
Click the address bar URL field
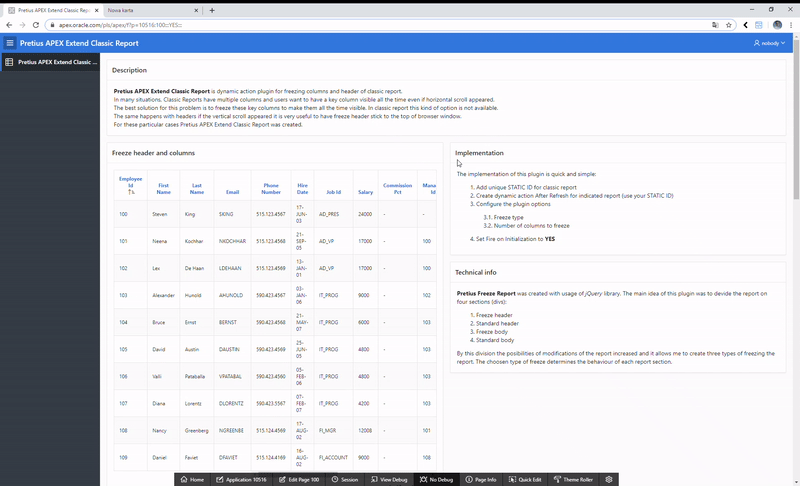378,25
